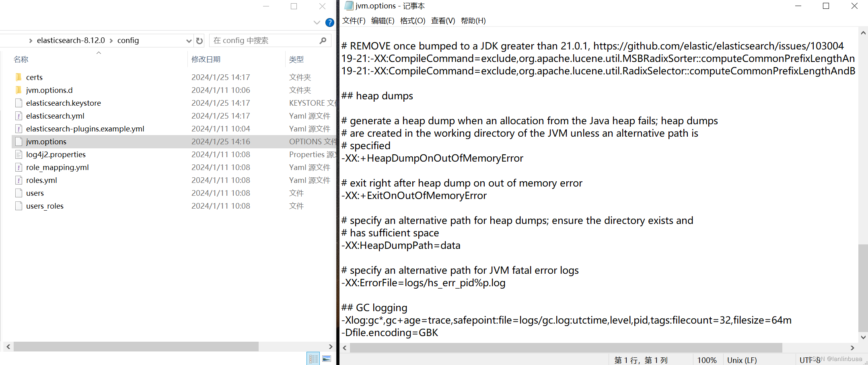Select details view in the Explorer status bar
Image resolution: width=868 pixels, height=365 pixels.
point(313,358)
